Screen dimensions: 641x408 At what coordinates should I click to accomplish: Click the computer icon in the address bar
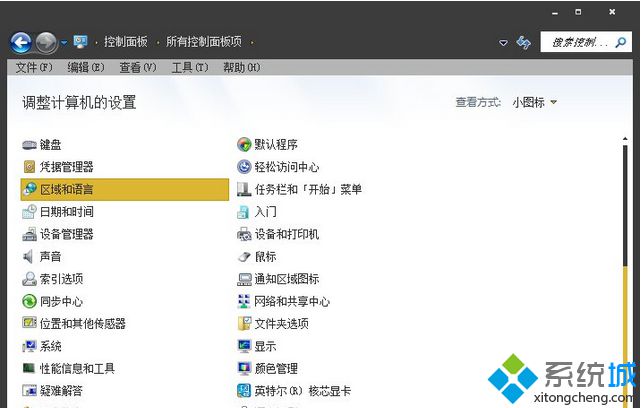coord(80,42)
